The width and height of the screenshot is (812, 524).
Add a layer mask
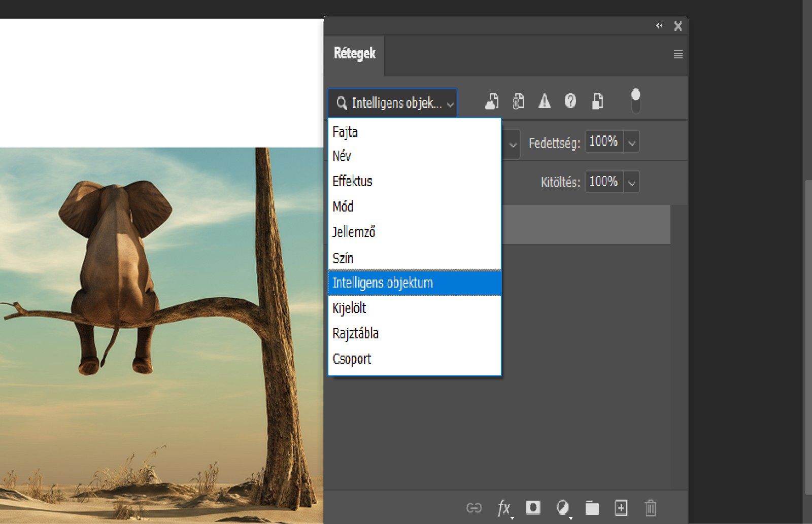point(533,507)
